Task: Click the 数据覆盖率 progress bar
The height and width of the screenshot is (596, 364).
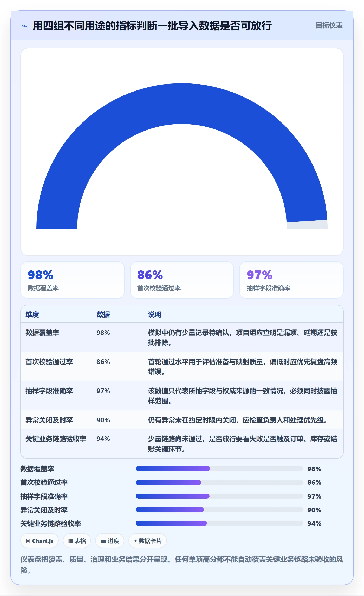Action: tap(219, 469)
